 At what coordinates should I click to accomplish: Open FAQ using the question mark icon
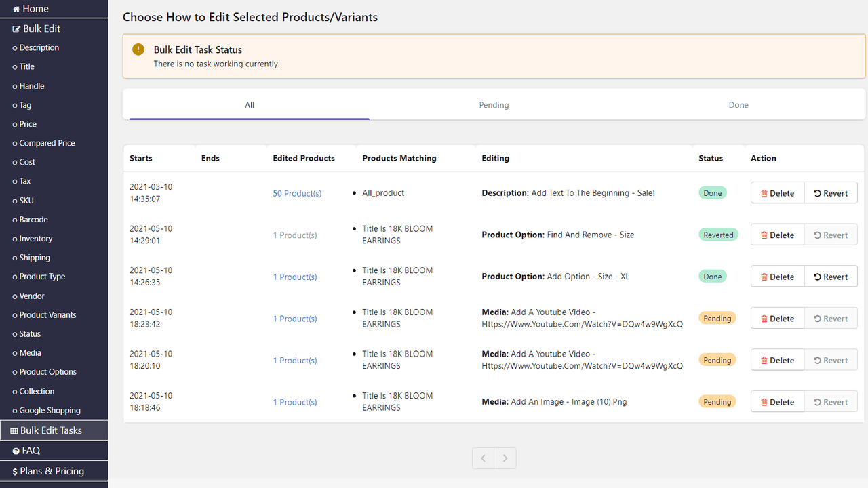click(x=14, y=450)
